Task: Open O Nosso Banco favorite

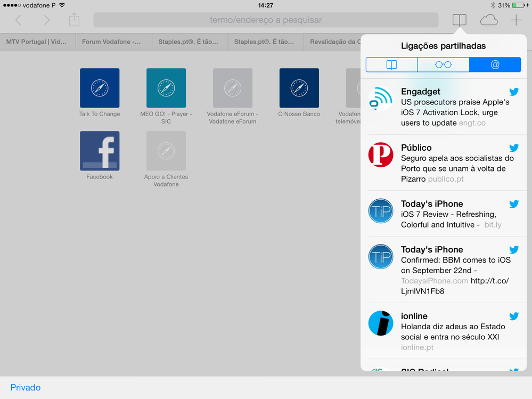Action: coord(299,88)
